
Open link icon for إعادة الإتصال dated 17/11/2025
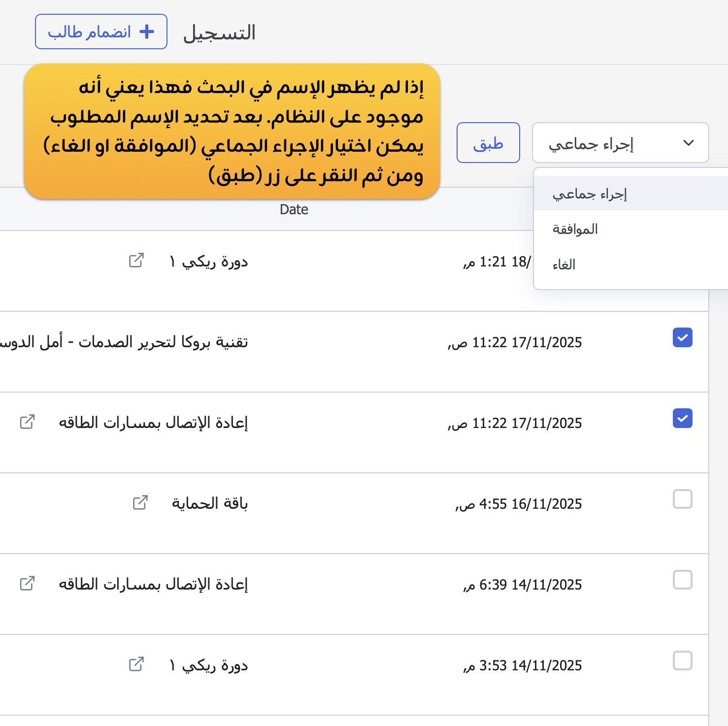click(x=27, y=422)
